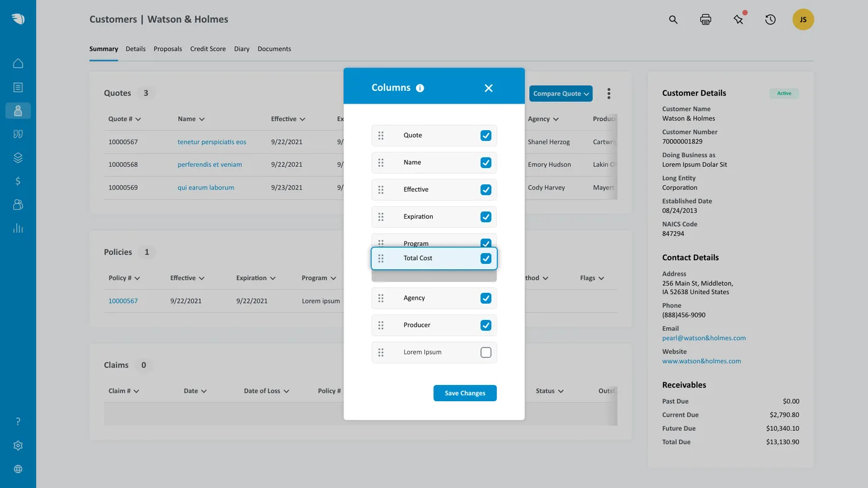Uncheck the Lorem Ipsum column checkbox

486,352
